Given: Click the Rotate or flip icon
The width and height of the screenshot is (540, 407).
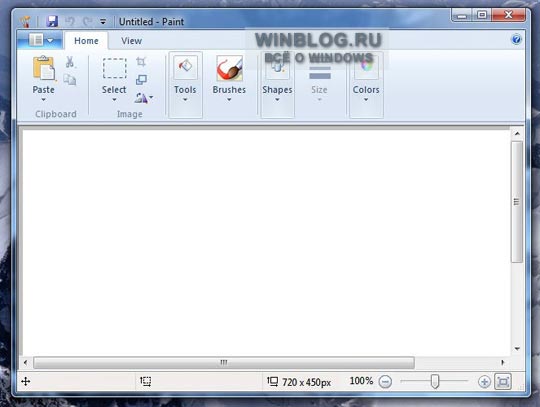Looking at the screenshot, I should [x=141, y=98].
